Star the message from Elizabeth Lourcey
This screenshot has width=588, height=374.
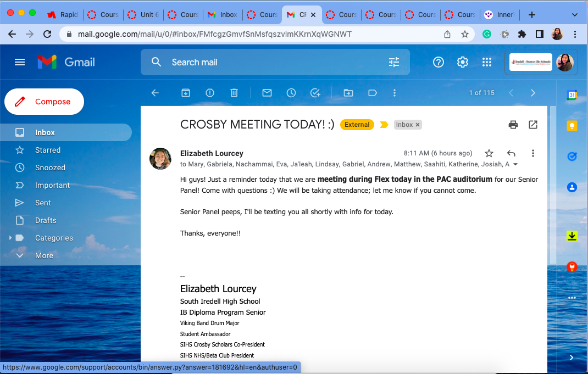pos(489,153)
